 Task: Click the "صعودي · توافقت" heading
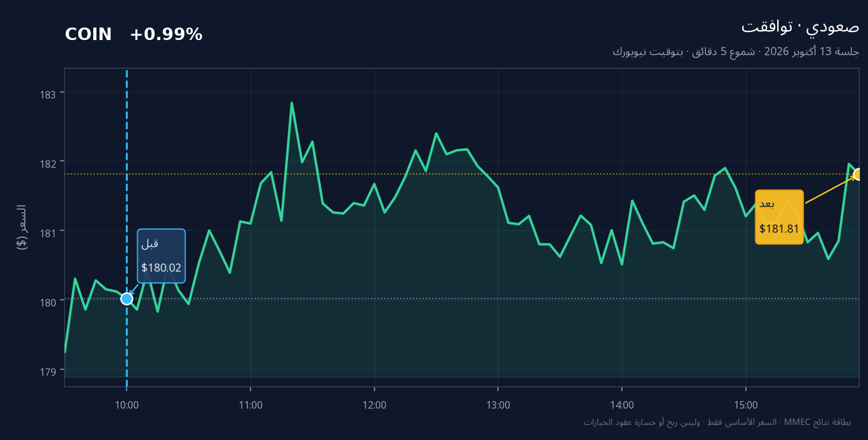[800, 27]
